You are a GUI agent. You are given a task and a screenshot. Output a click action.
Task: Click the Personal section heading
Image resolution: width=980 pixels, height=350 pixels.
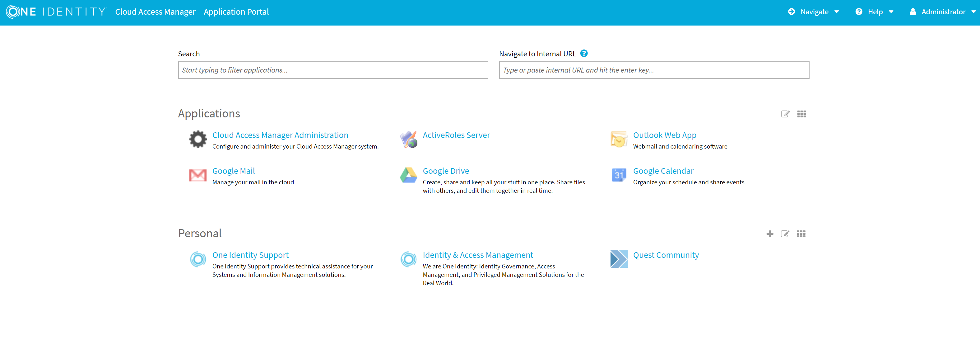(200, 233)
